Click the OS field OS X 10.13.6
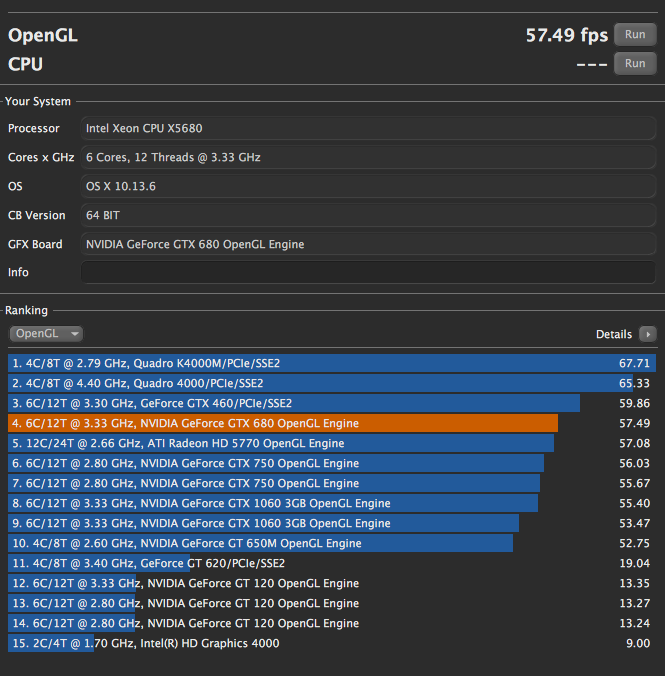The height and width of the screenshot is (676, 665). coord(368,186)
